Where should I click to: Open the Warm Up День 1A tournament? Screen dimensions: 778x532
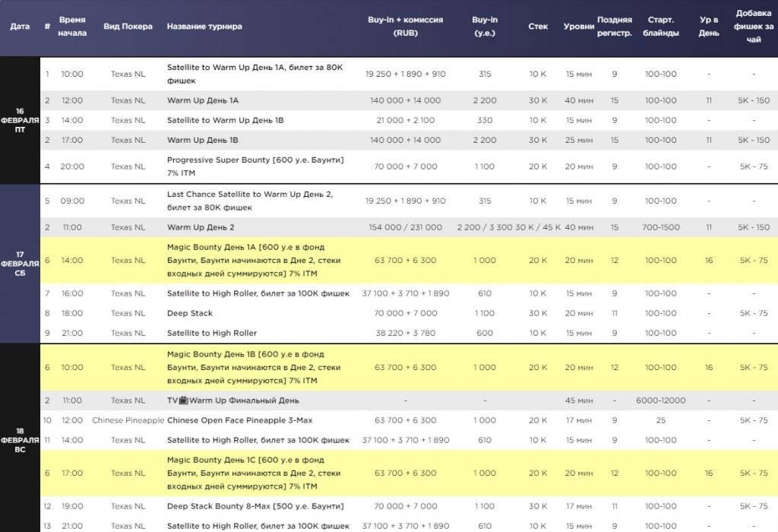(x=203, y=100)
